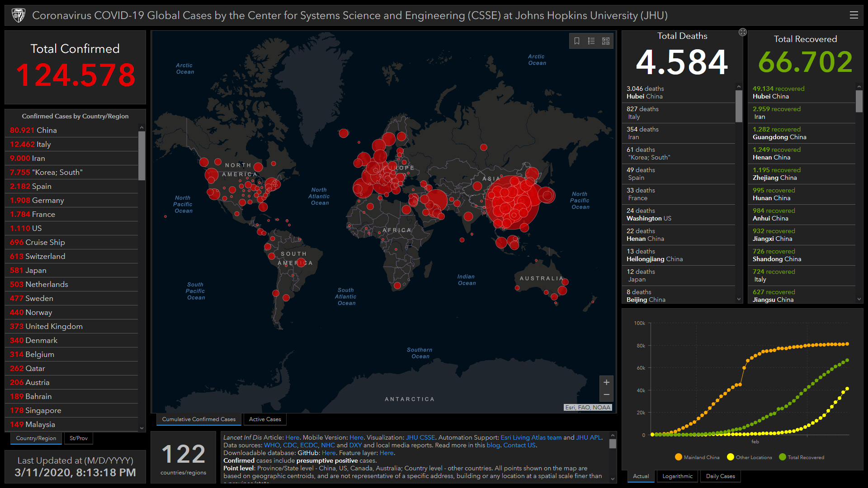Click 827 deaths Italy entry
This screenshot has height=488, width=868.
[x=679, y=113]
